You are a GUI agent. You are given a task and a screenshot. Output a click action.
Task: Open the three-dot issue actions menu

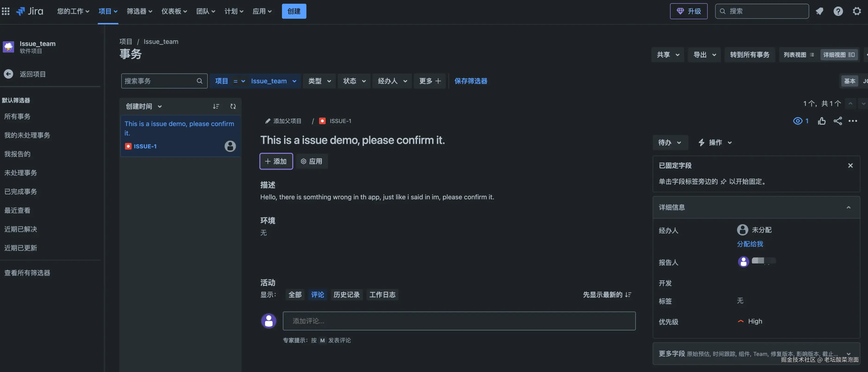coord(852,121)
